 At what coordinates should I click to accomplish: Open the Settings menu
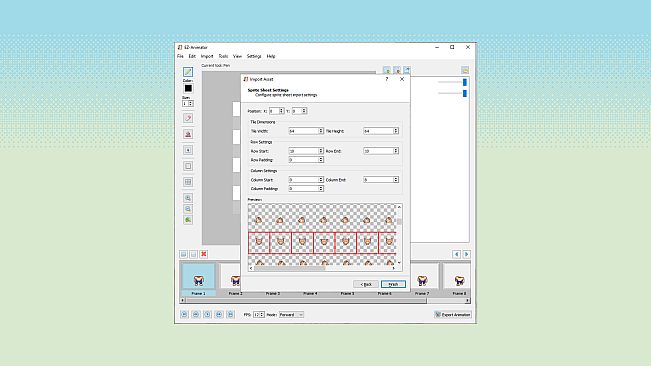point(254,56)
